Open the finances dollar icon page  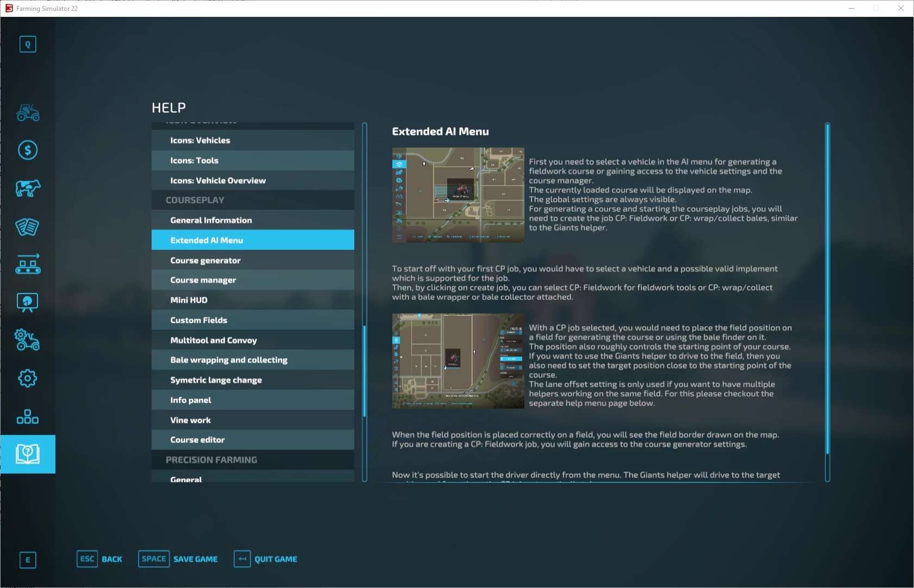[x=28, y=150]
